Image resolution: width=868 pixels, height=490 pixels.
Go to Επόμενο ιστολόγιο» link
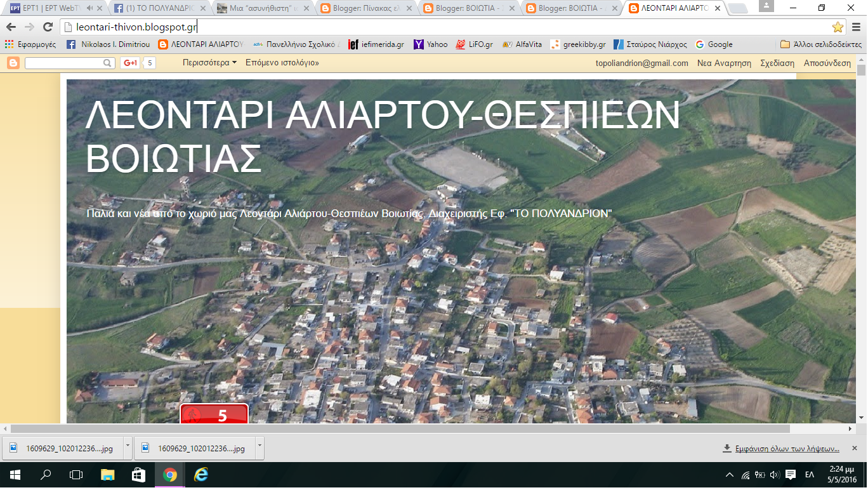click(282, 63)
